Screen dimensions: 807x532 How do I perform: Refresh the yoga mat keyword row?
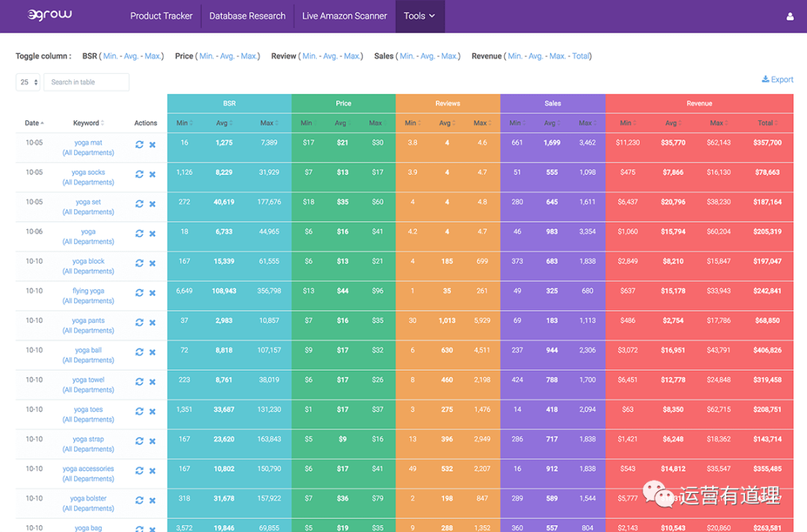139,145
